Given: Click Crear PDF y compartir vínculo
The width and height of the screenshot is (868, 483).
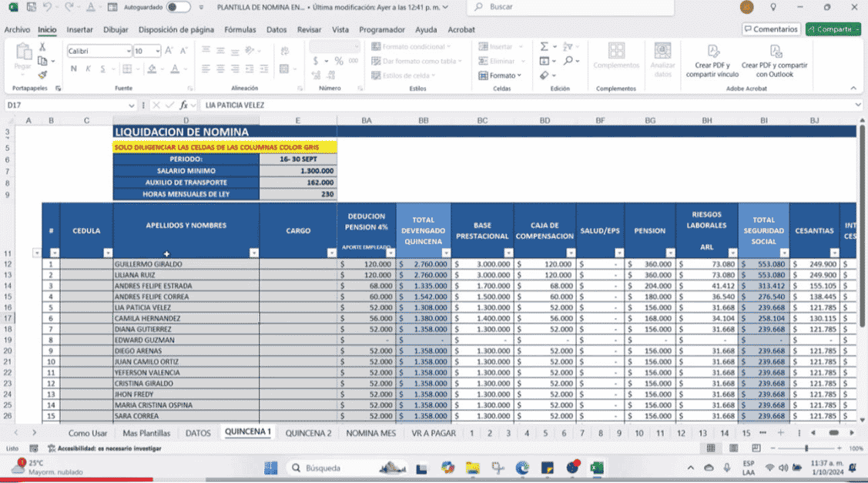Looking at the screenshot, I should click(x=712, y=61).
